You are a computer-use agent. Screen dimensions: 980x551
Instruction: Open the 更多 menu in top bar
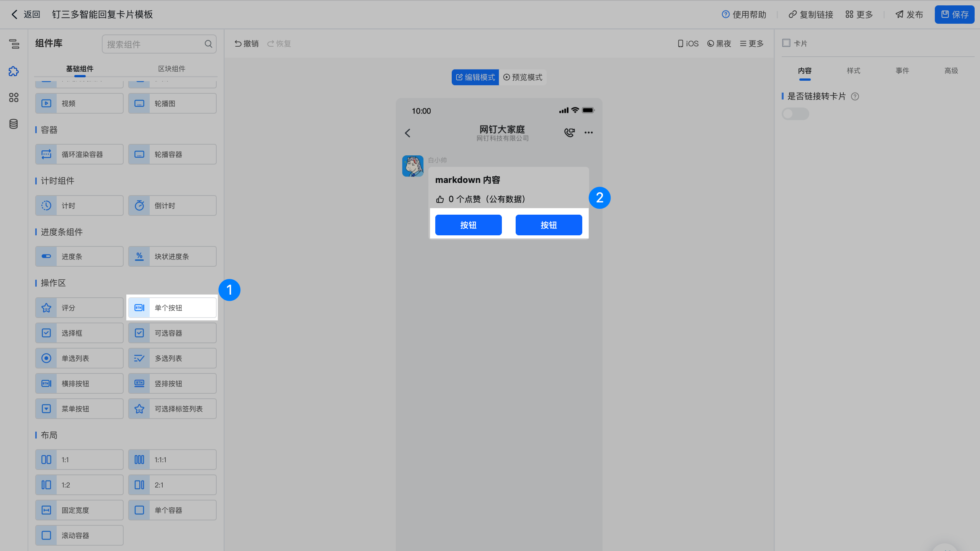[x=859, y=15]
